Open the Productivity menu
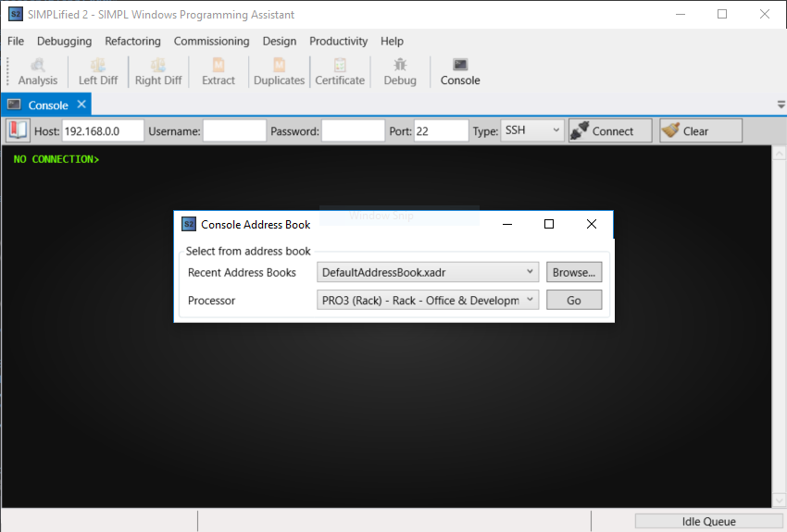Image resolution: width=787 pixels, height=532 pixels. (338, 41)
